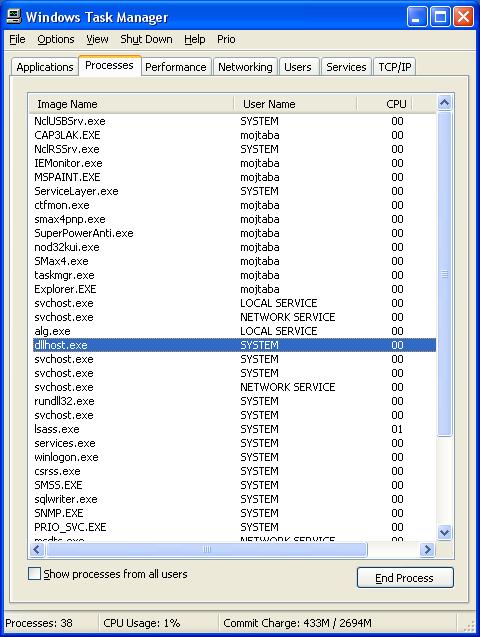This screenshot has width=480, height=637.
Task: Open the File menu
Action: pyautogui.click(x=17, y=39)
